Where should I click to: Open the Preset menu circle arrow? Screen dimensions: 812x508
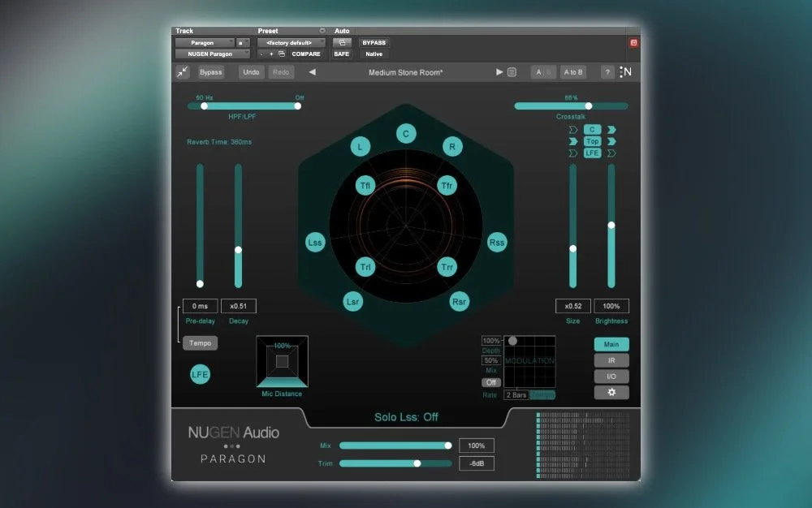322,31
